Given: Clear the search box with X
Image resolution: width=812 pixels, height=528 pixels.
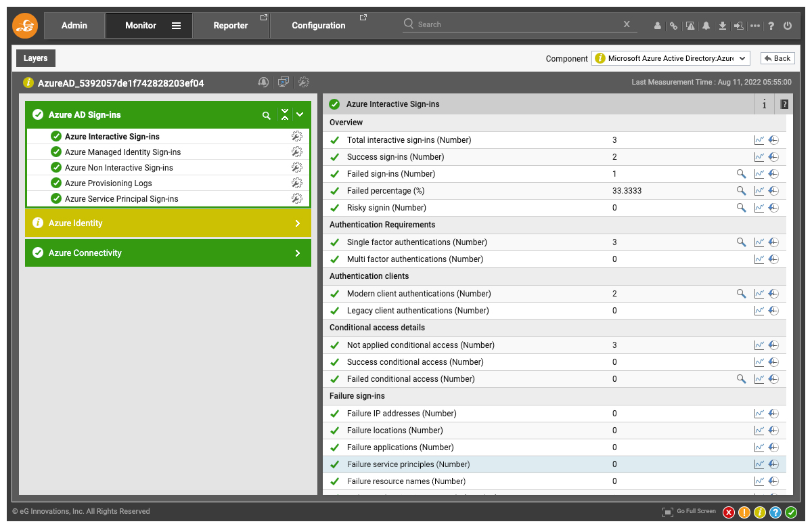Looking at the screenshot, I should [627, 24].
